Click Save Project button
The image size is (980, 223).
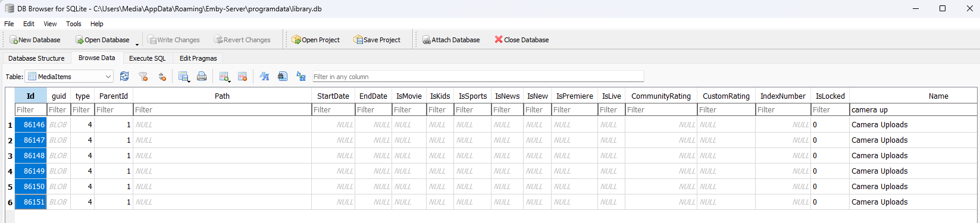(x=377, y=40)
